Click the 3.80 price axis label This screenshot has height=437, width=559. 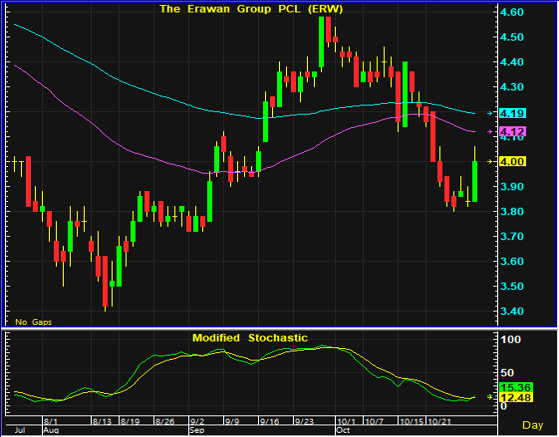coord(512,212)
